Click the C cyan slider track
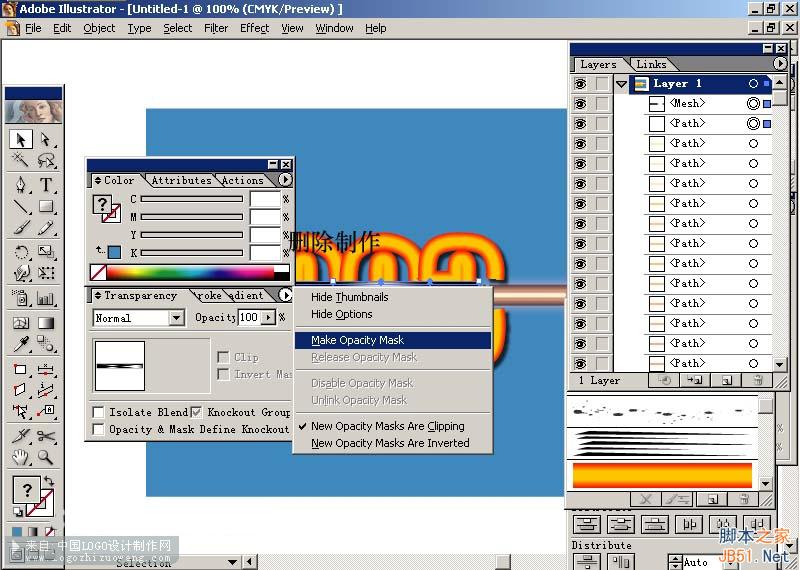800x570 pixels. [191, 199]
